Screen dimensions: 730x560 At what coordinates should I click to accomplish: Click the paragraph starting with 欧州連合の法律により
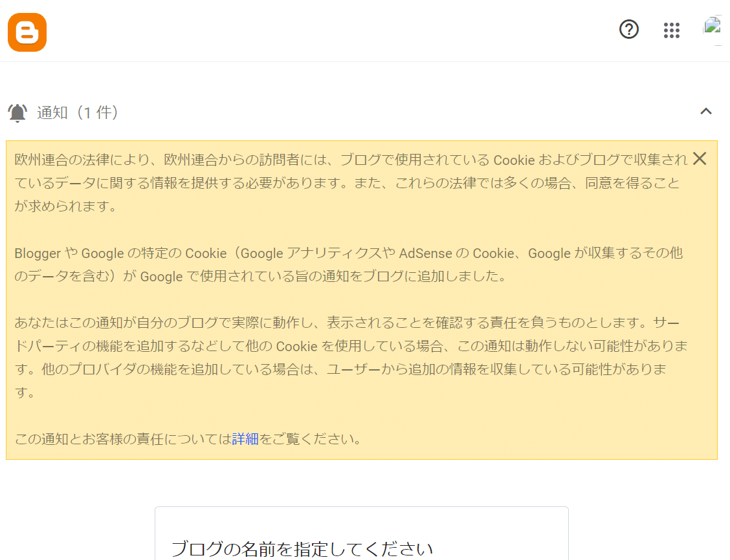pyautogui.click(x=351, y=183)
